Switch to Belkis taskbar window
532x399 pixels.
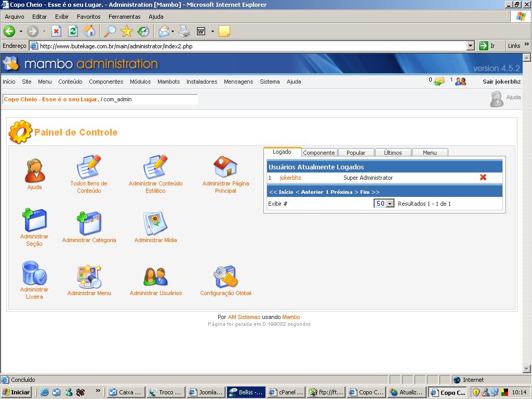click(x=246, y=392)
